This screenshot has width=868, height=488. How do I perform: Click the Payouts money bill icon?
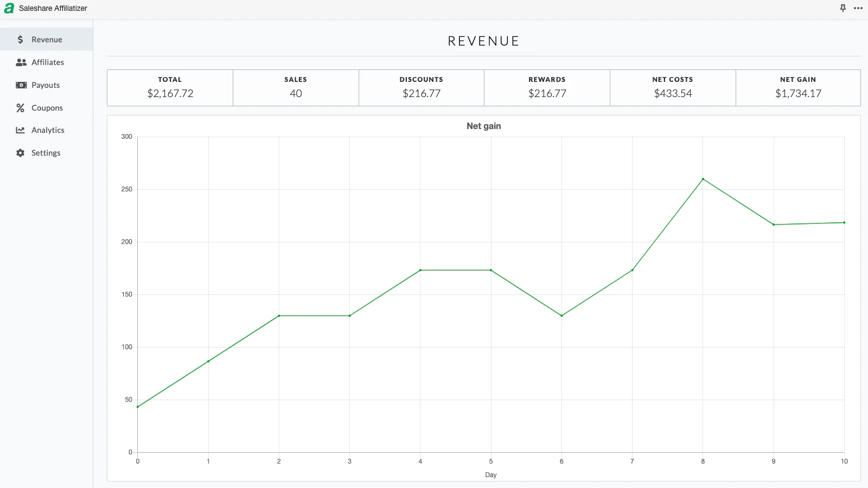click(x=21, y=85)
